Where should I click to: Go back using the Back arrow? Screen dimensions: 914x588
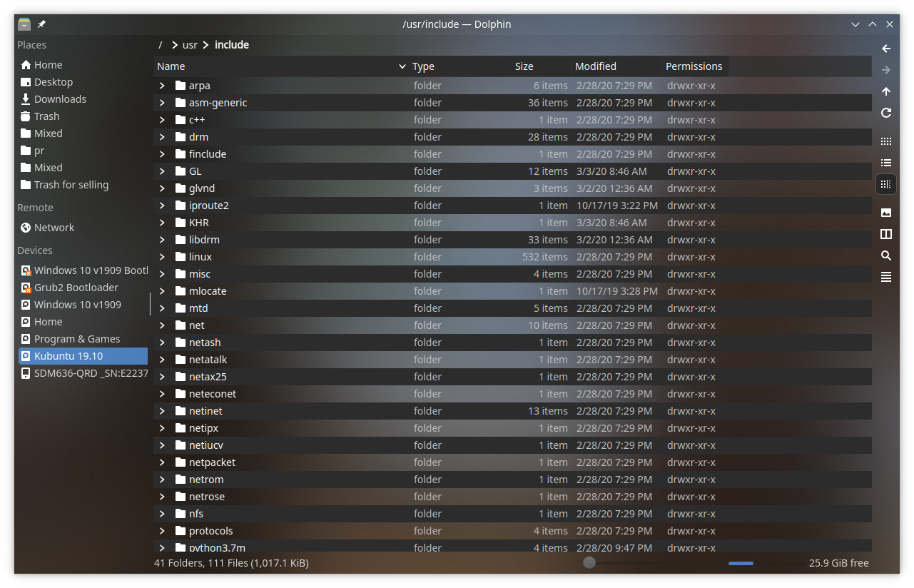[x=886, y=49]
